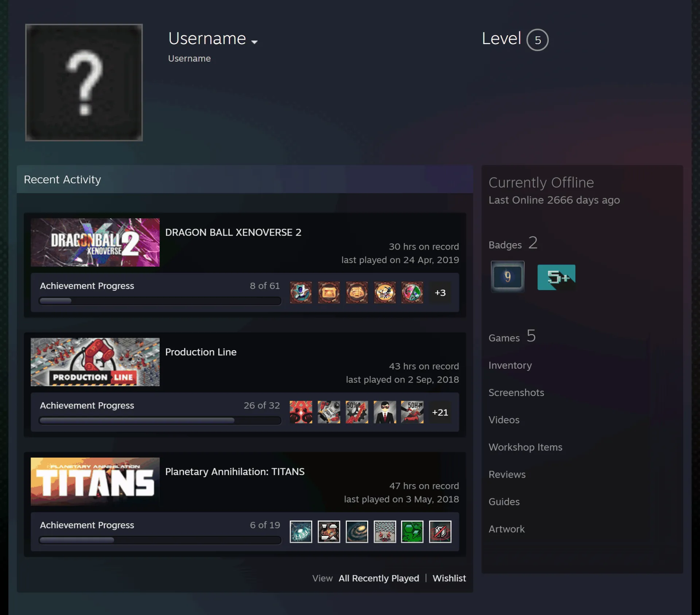Image resolution: width=700 pixels, height=615 pixels.
Task: Click the 5+ games badge icon
Action: tap(556, 277)
